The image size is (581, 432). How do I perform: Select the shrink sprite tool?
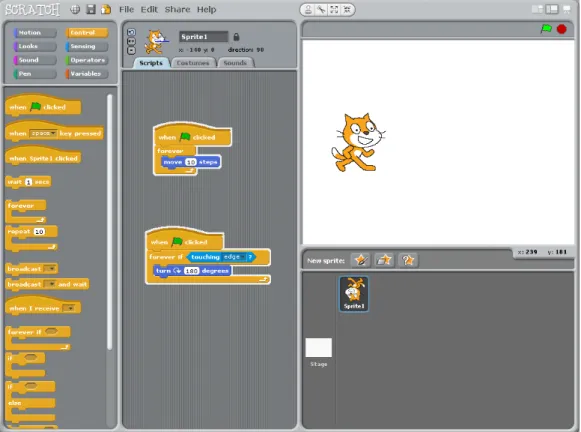coord(347,10)
